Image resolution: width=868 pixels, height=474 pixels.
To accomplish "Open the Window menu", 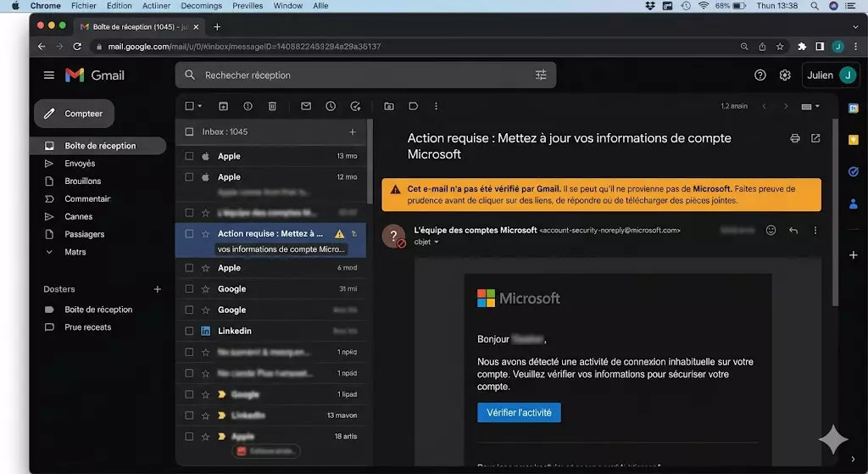I will click(288, 6).
